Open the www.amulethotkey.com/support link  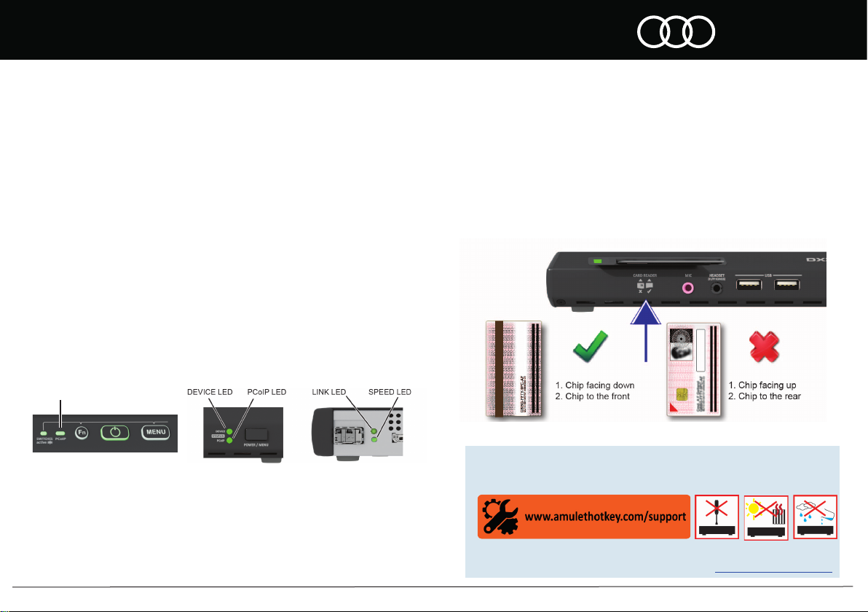[605, 517]
